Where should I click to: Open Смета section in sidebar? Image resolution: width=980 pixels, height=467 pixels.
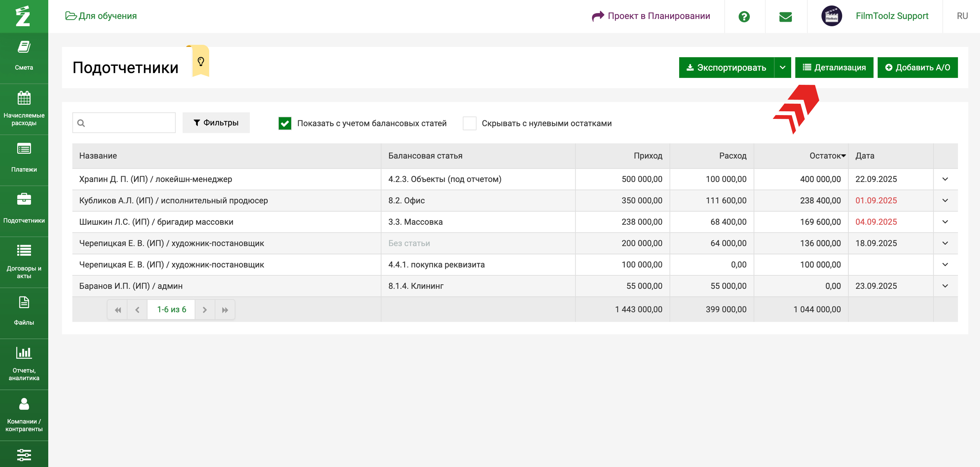pos(24,55)
